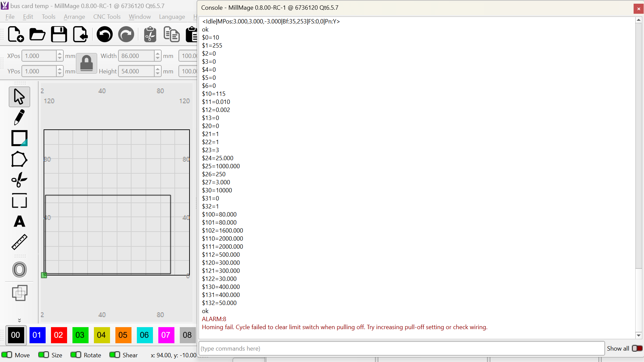Image resolution: width=644 pixels, height=362 pixels.
Task: Click the offset shapes tool
Action: tap(19, 269)
